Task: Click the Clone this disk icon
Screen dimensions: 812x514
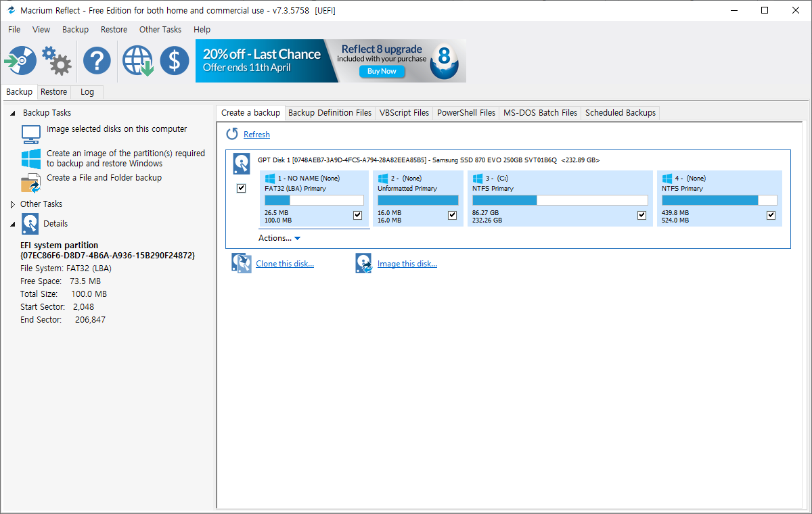Action: point(242,263)
